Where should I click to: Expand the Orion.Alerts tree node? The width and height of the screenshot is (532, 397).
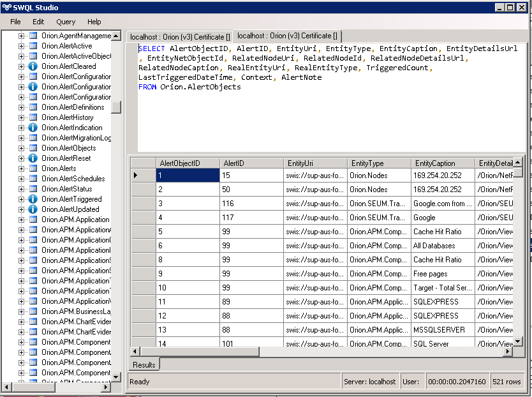(20, 168)
